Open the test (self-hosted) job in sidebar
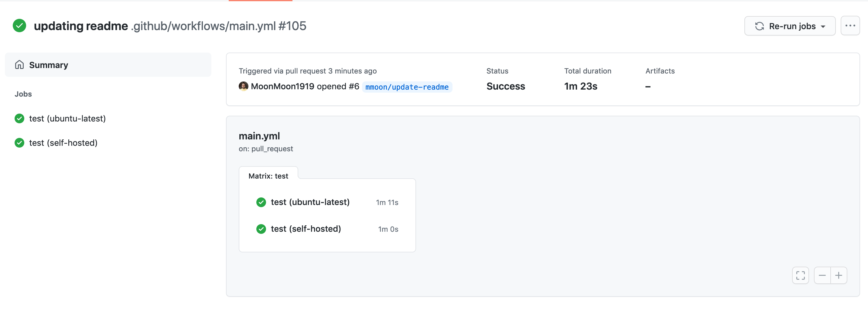Viewport: 868px width, 311px height. [x=63, y=142]
